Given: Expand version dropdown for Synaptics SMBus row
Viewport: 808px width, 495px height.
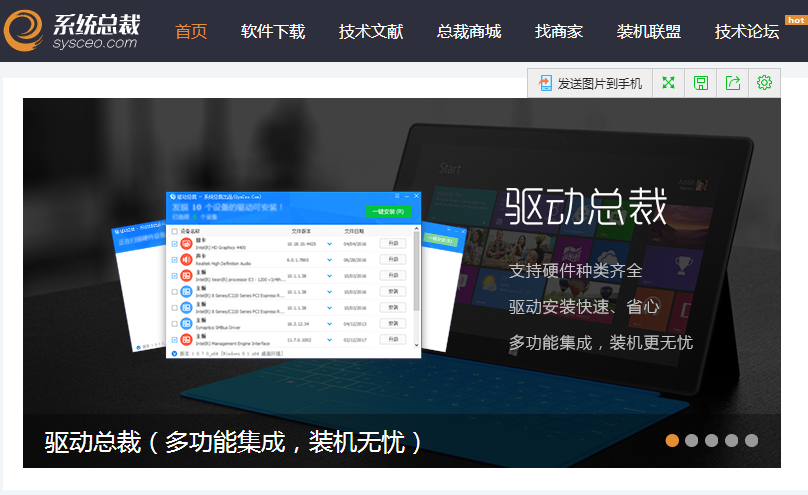Looking at the screenshot, I should [329, 324].
